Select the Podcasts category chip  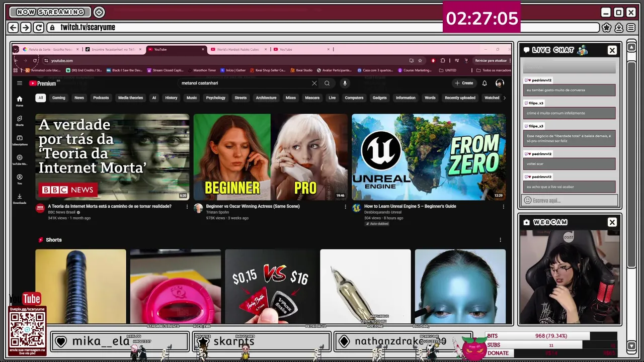click(101, 98)
